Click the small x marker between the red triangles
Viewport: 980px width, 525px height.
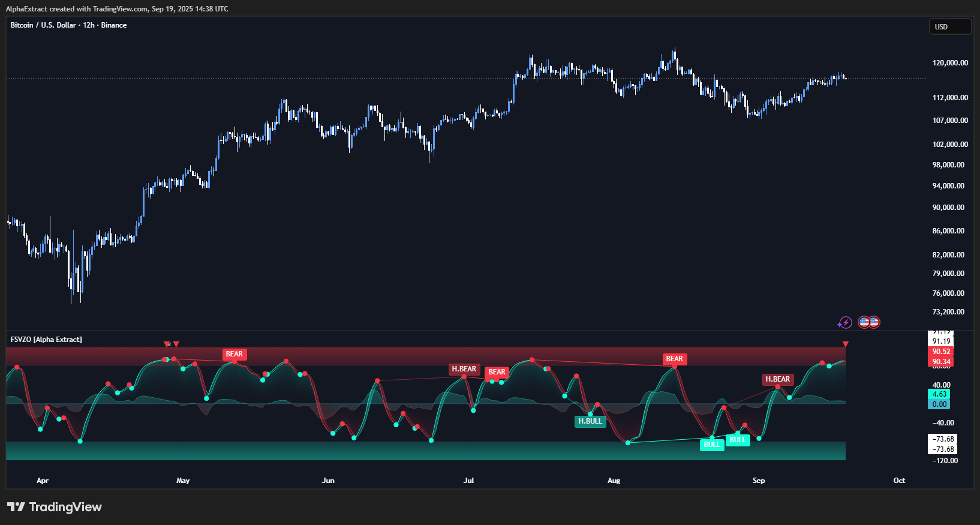(169, 344)
